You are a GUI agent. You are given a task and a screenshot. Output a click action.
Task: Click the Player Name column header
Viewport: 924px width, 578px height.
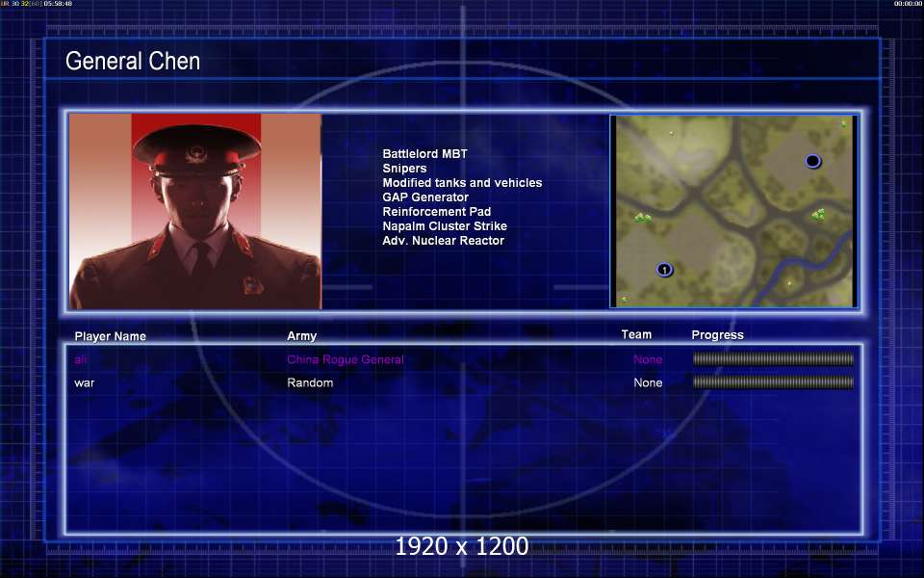point(110,336)
